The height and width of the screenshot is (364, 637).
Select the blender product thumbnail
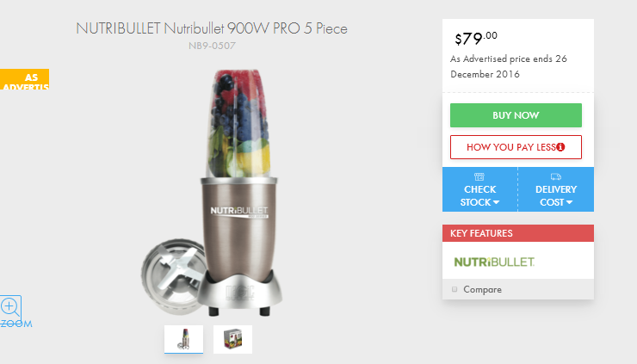coord(183,339)
